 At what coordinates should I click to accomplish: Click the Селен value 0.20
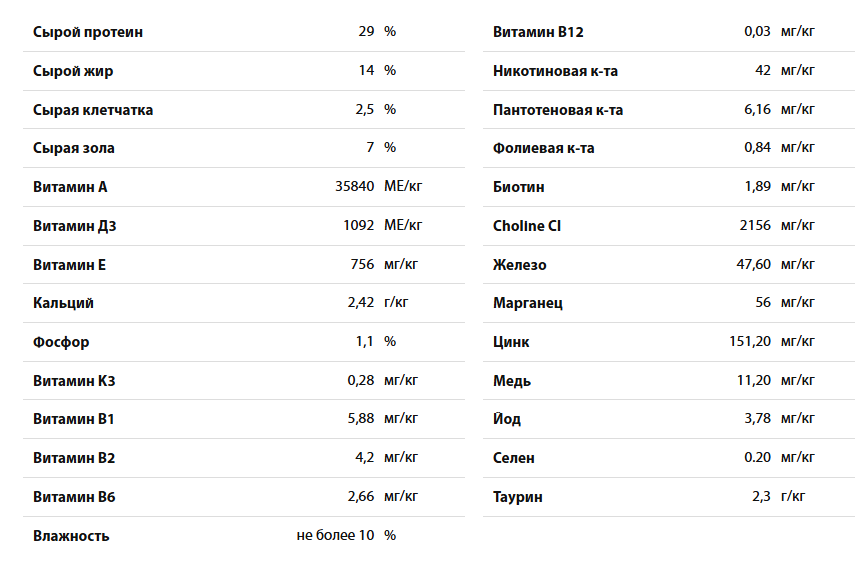[757, 457]
